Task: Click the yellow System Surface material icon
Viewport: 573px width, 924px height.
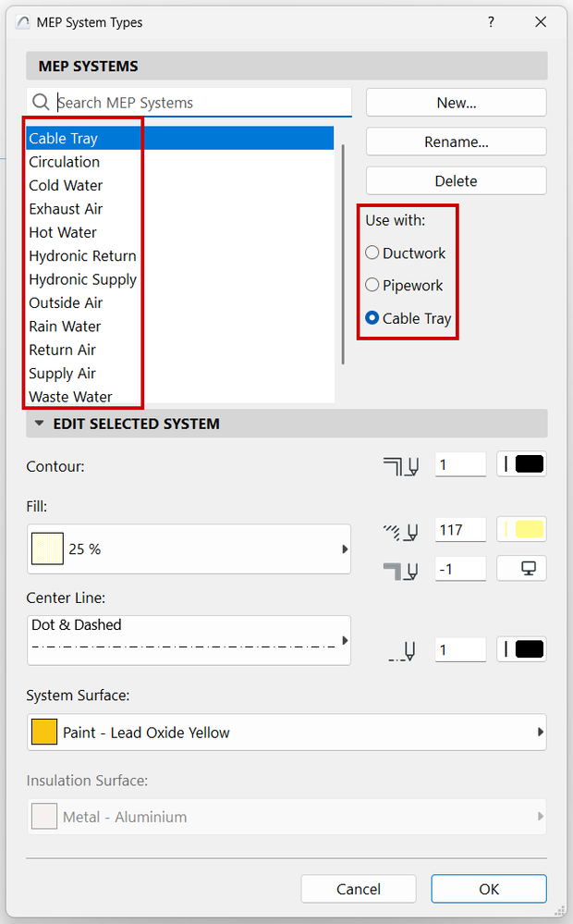Action: [x=44, y=733]
